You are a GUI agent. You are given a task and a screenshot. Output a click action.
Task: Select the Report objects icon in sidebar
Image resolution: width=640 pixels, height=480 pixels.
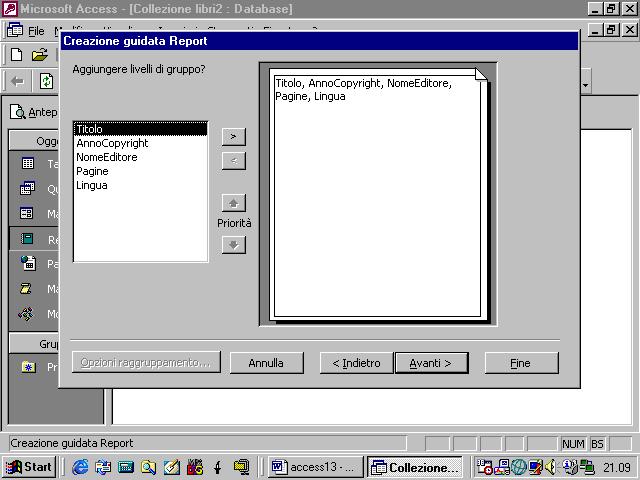click(27, 239)
